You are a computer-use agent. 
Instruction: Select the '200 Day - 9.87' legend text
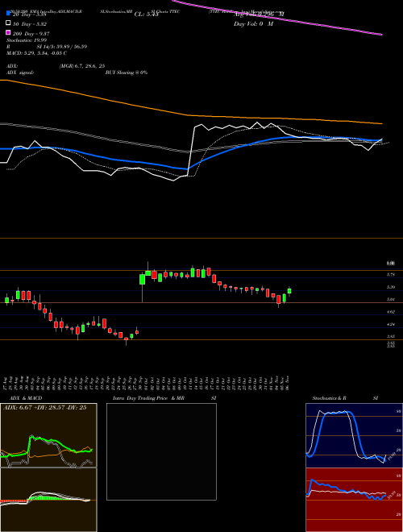(31, 33)
